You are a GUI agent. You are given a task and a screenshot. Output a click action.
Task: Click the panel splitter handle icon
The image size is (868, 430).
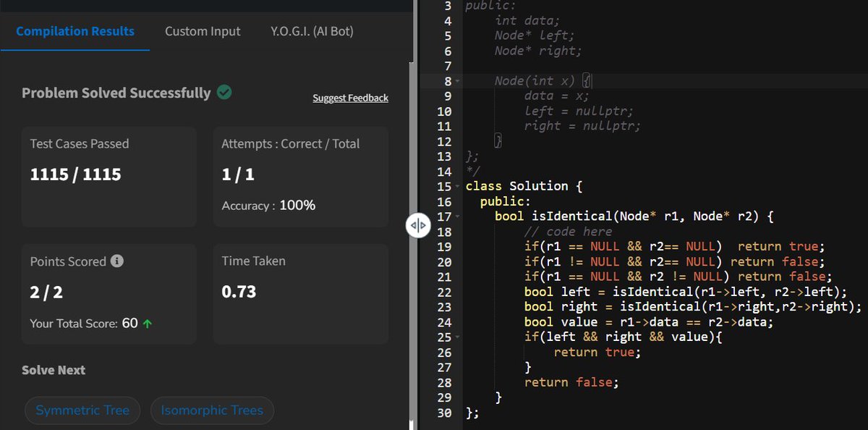(418, 225)
